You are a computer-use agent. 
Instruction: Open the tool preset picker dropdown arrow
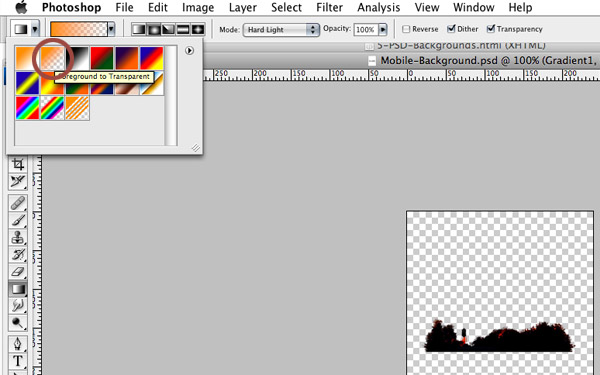[x=35, y=29]
